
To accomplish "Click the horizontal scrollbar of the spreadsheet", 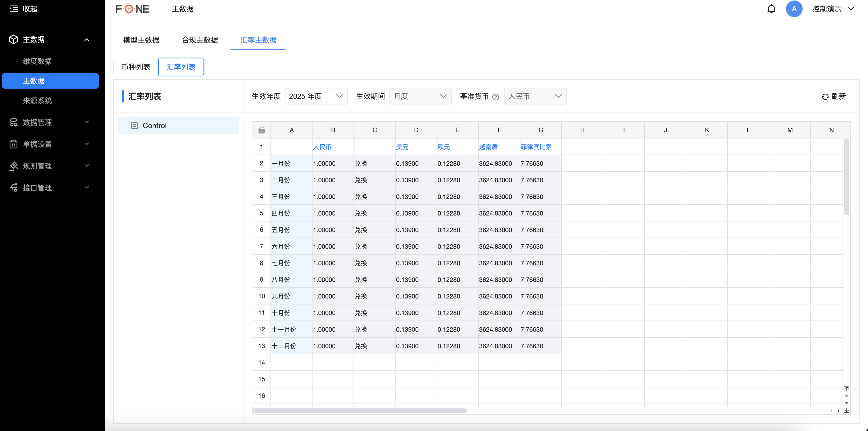I will click(360, 411).
